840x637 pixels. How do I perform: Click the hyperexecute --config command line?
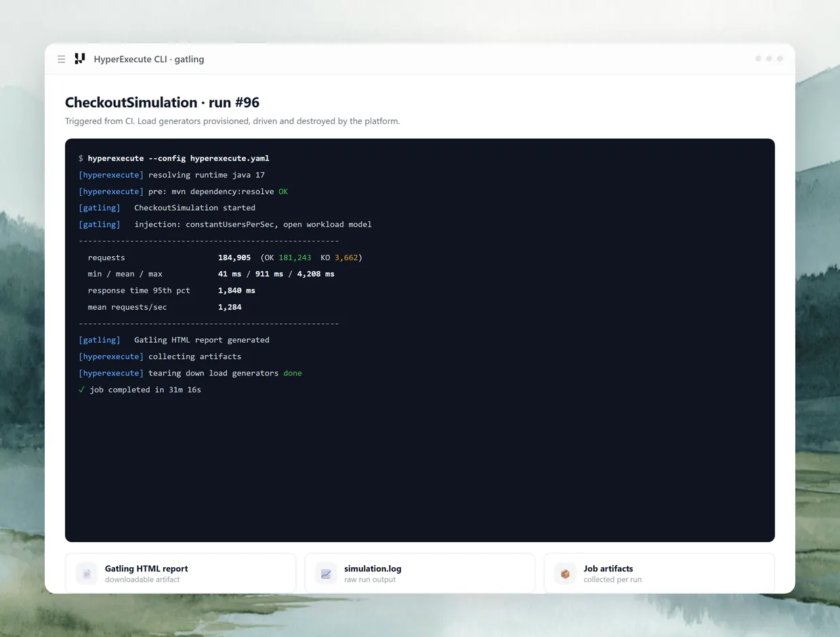[174, 158]
